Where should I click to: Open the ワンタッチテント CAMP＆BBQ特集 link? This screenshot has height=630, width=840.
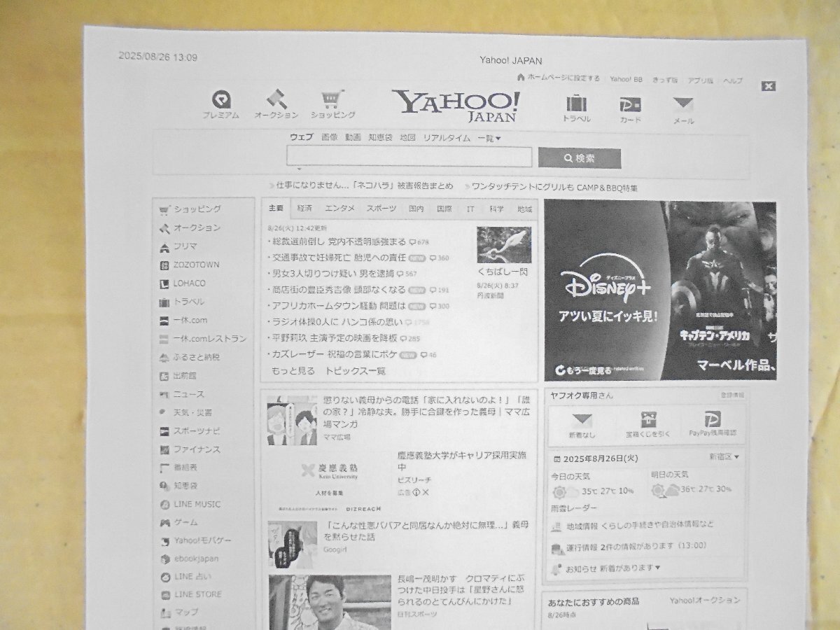[x=554, y=188]
